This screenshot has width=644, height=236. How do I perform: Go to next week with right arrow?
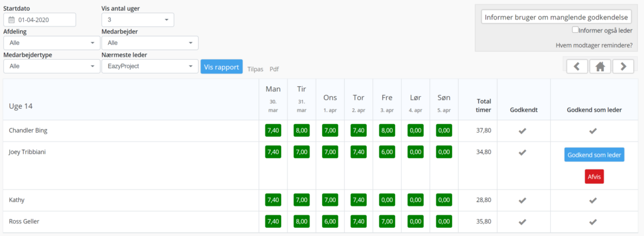click(x=623, y=67)
